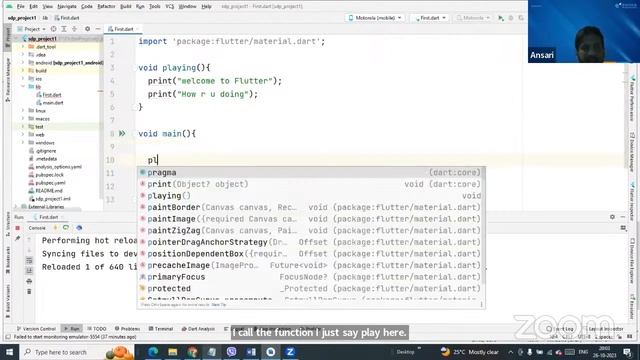Open Viber icon in taskbar
The height and width of the screenshot is (360, 640).
(231, 352)
